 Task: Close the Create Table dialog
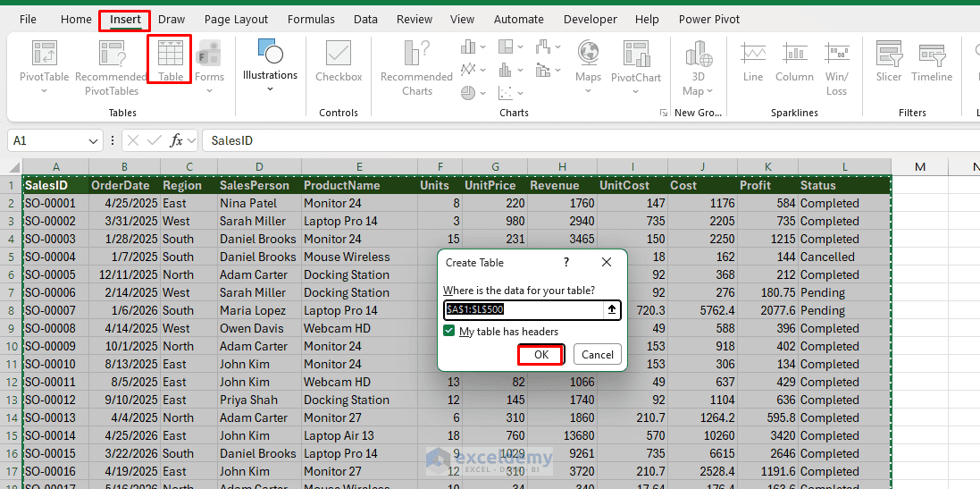(607, 263)
